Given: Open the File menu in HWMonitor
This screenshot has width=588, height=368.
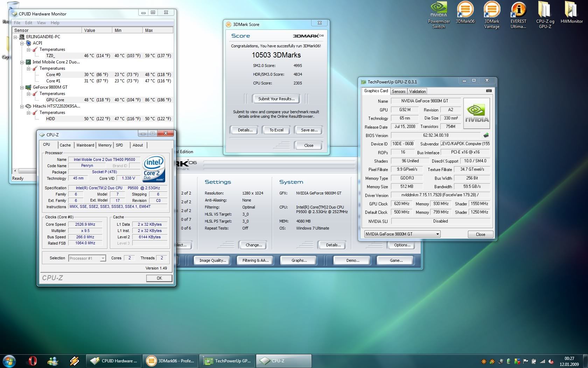Looking at the screenshot, I should point(17,23).
